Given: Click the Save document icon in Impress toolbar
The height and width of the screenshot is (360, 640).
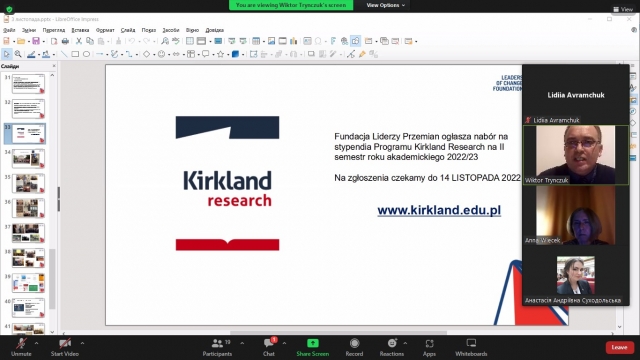Looking at the screenshot, I should tap(36, 41).
